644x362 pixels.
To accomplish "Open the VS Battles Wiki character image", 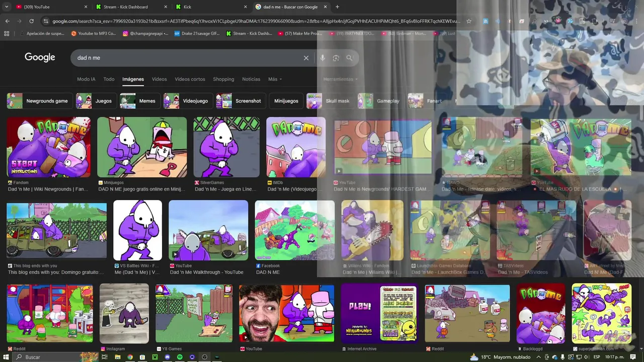I will coord(138,230).
